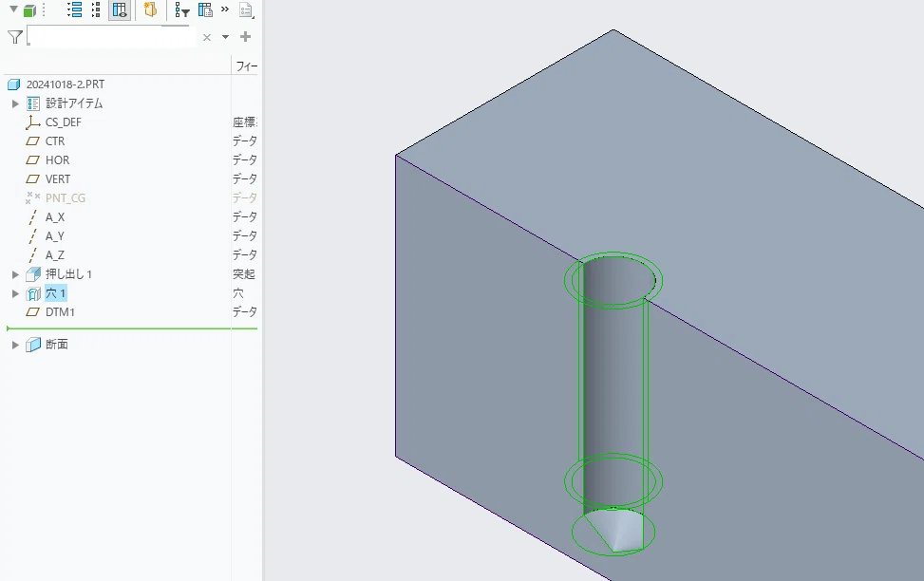Select the 穴 1 hole feature
Image resolution: width=924 pixels, height=581 pixels.
click(x=55, y=292)
